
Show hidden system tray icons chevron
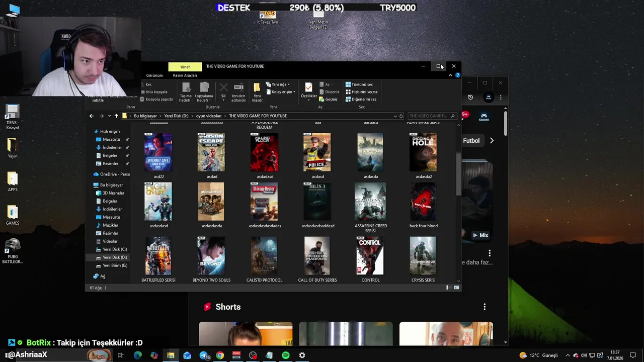568,355
